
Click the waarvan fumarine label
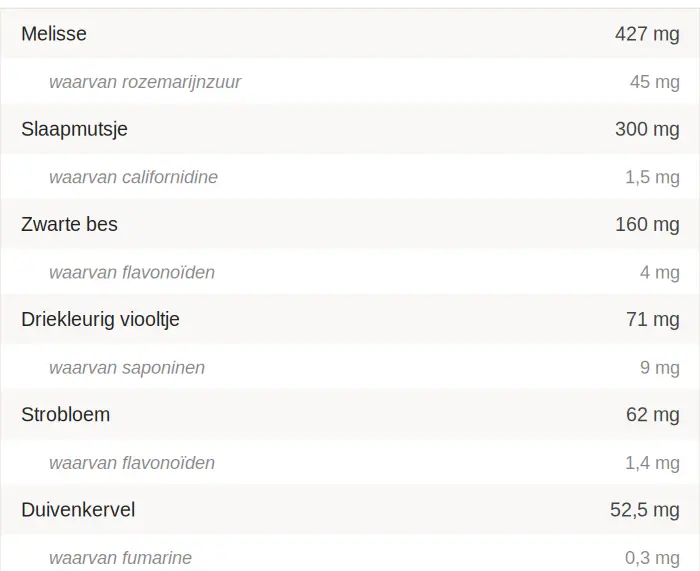point(120,558)
